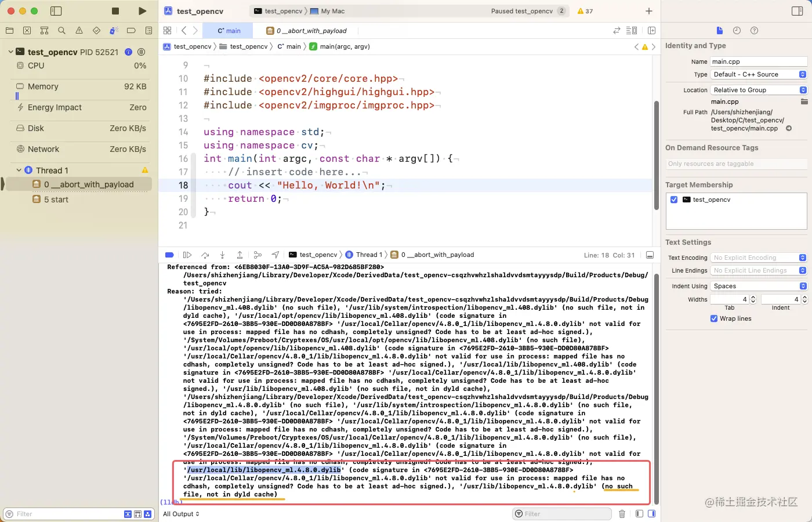Open the source control navigator

27,31
